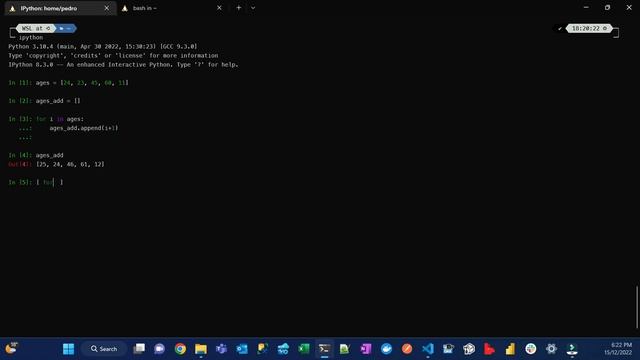The width and height of the screenshot is (640, 360).
Task: Open Settings gear in taskbar
Action: pos(551,349)
